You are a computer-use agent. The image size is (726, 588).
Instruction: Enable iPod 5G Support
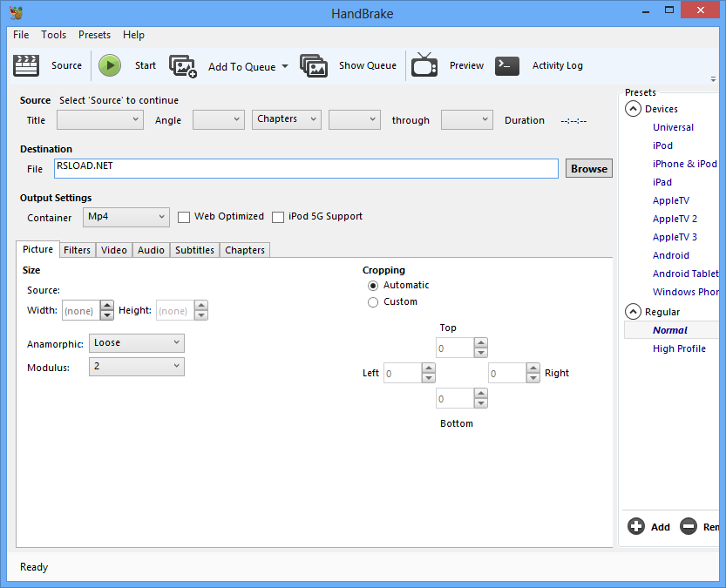pyautogui.click(x=278, y=216)
